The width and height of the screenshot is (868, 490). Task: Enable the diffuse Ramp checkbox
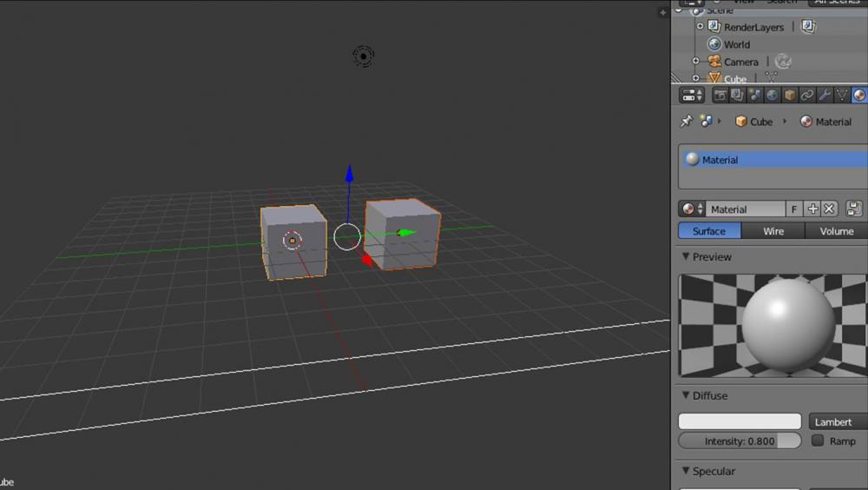click(818, 440)
